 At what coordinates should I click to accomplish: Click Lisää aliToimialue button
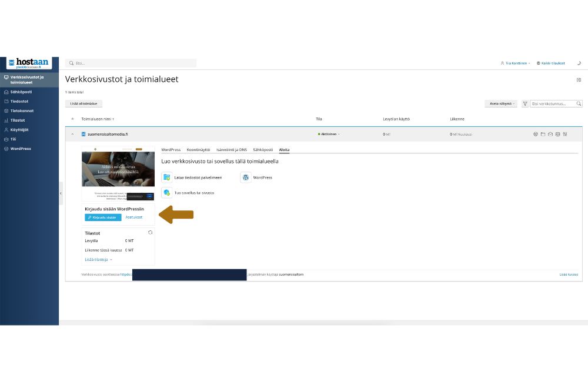click(83, 103)
